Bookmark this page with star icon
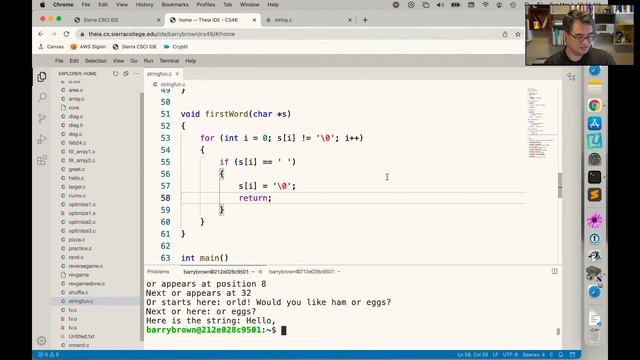The image size is (640, 360). [518, 34]
